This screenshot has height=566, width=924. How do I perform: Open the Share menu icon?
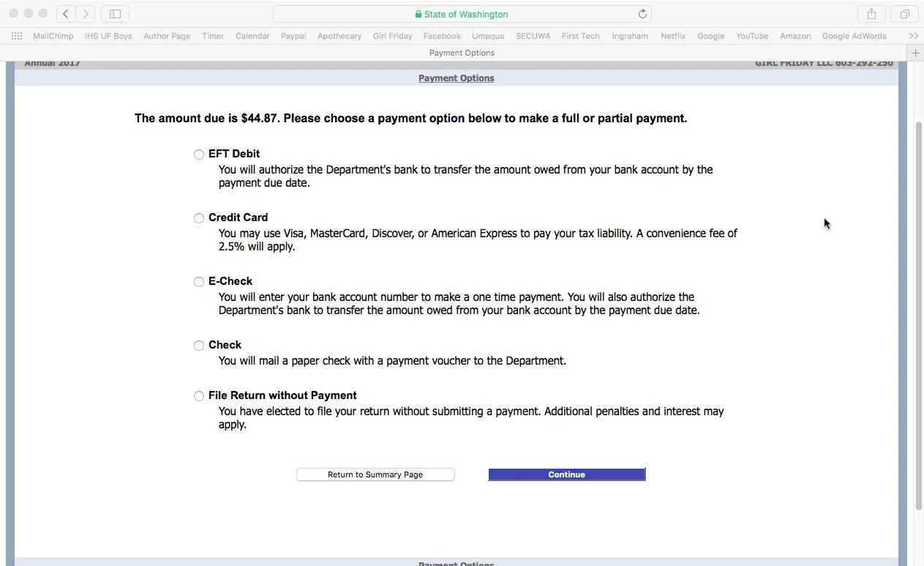click(x=871, y=14)
